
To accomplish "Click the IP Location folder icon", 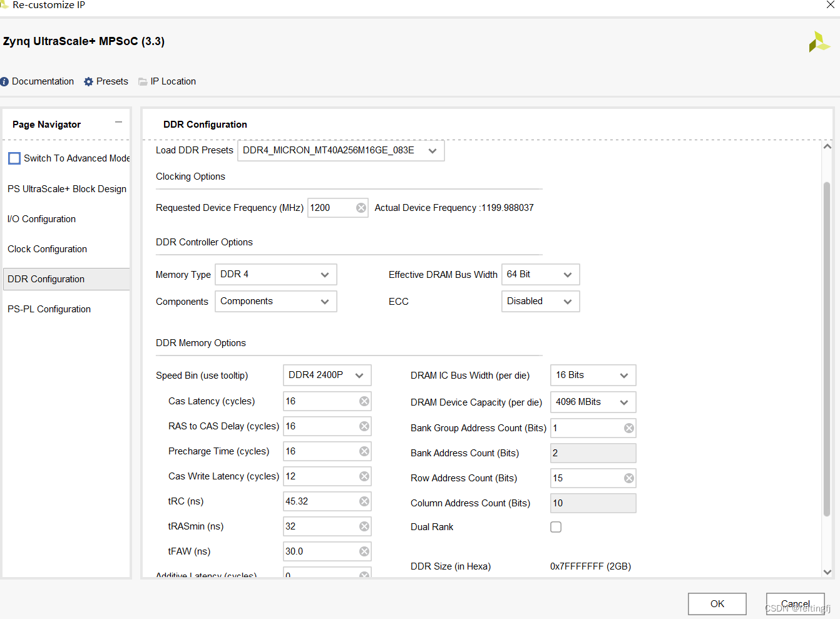I will tap(143, 81).
